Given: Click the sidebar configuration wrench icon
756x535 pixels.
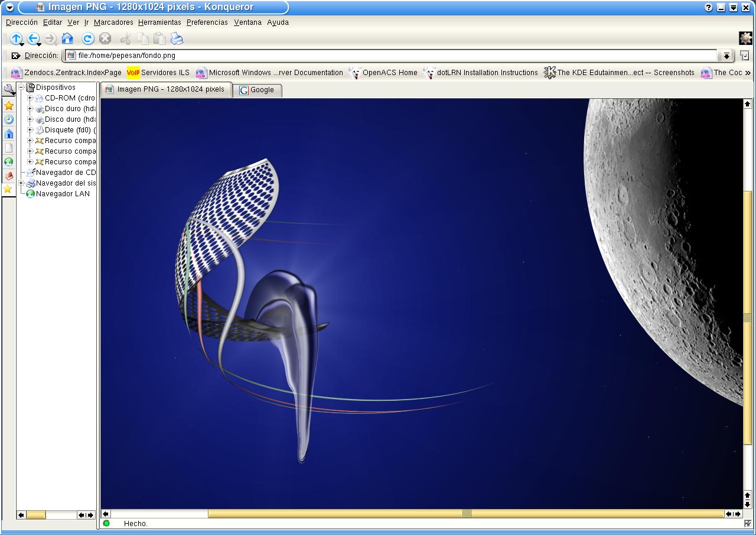Looking at the screenshot, I should click(x=9, y=90).
